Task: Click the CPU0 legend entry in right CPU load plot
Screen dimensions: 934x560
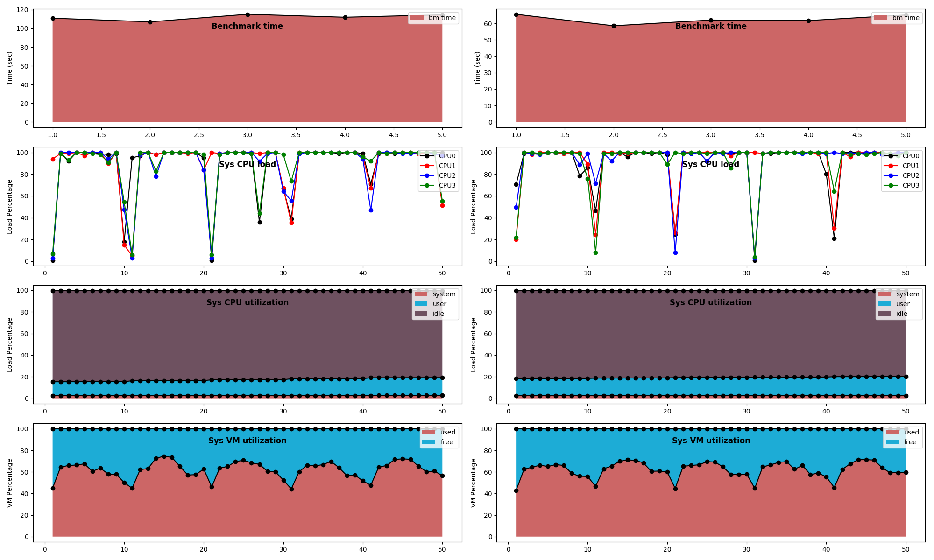Action: click(901, 156)
